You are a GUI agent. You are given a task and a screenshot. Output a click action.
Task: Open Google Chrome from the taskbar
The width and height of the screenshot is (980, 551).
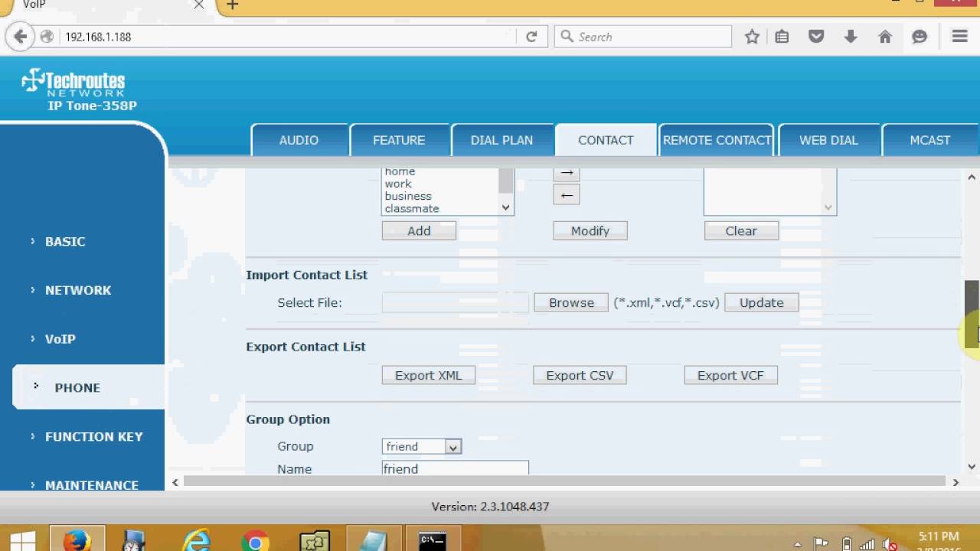pyautogui.click(x=255, y=541)
